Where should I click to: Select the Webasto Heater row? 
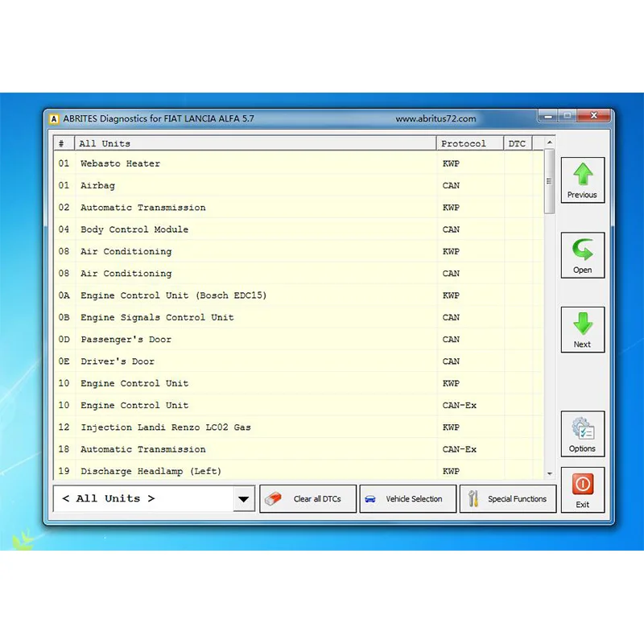(x=299, y=163)
